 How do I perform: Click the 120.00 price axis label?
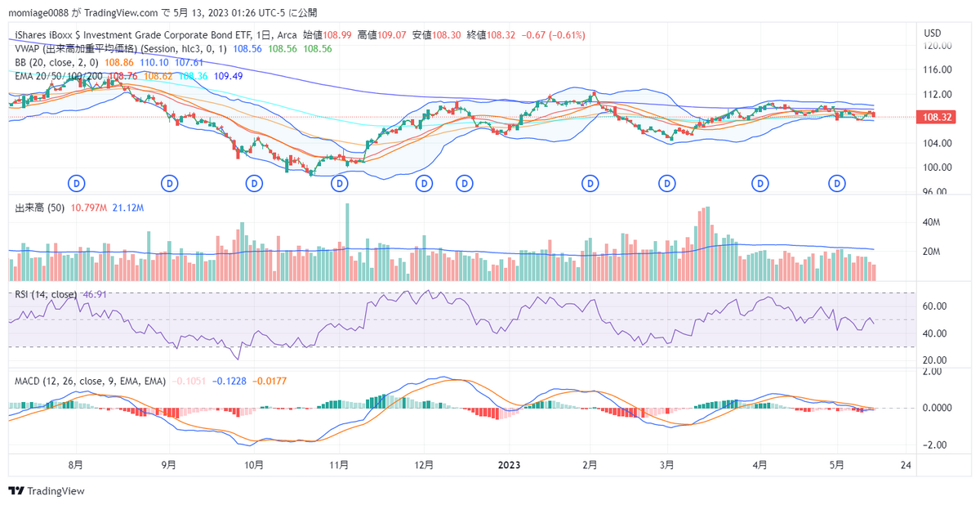point(938,47)
